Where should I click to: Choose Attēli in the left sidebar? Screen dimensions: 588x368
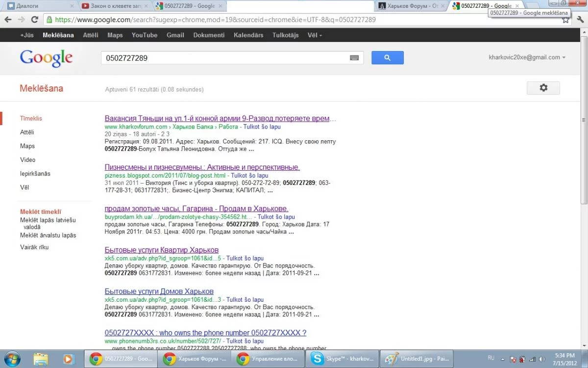[27, 132]
